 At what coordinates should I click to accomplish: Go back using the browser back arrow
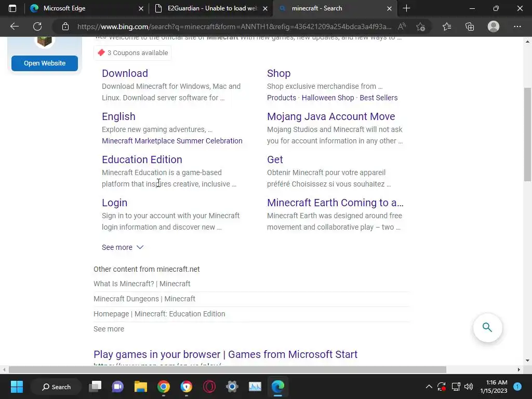(x=14, y=26)
